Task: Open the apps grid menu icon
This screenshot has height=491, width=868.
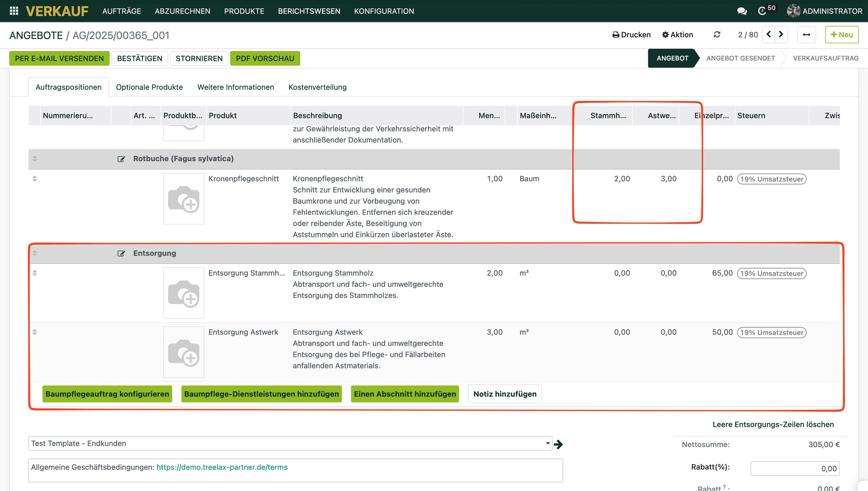Action: point(14,11)
